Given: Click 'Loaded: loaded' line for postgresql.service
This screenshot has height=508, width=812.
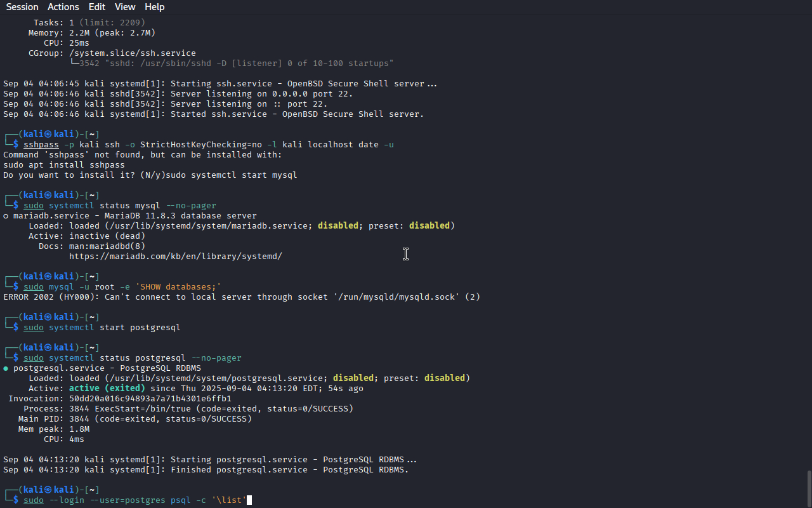Looking at the screenshot, I should 249,378.
